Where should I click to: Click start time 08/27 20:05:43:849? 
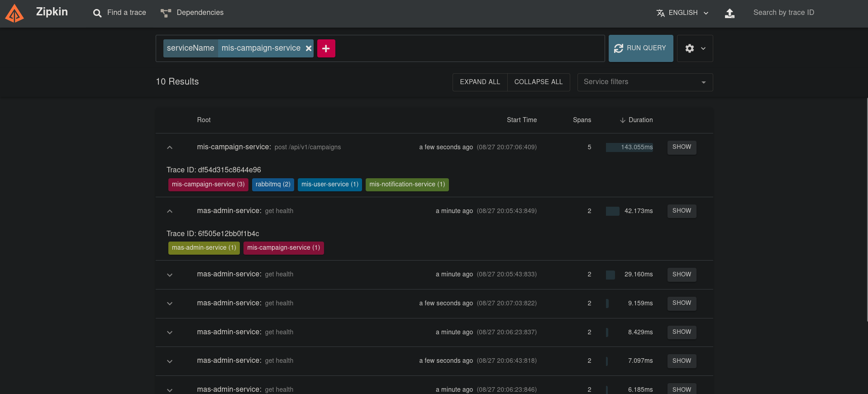[x=507, y=211]
